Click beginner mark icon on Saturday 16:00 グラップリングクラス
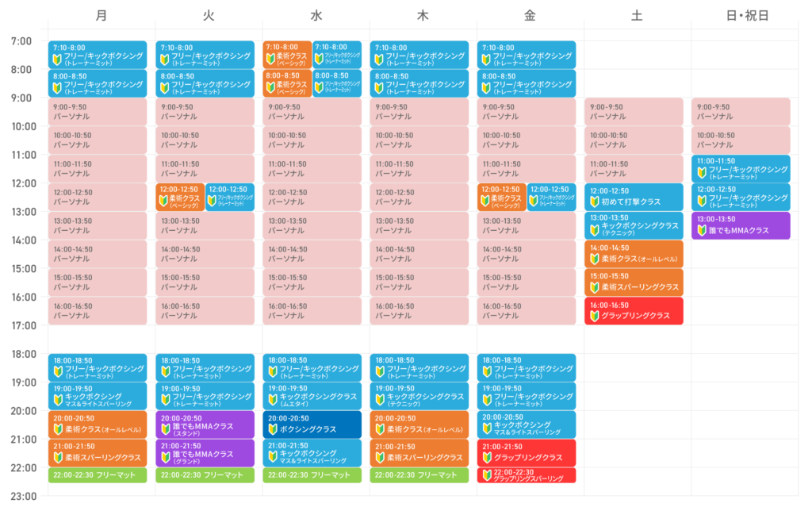Viewport: 812px width, 511px height. click(594, 316)
